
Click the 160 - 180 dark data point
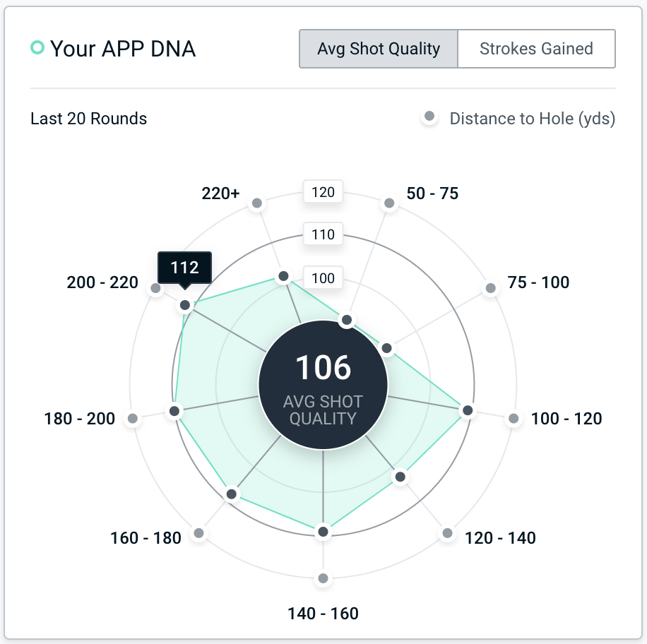231,494
